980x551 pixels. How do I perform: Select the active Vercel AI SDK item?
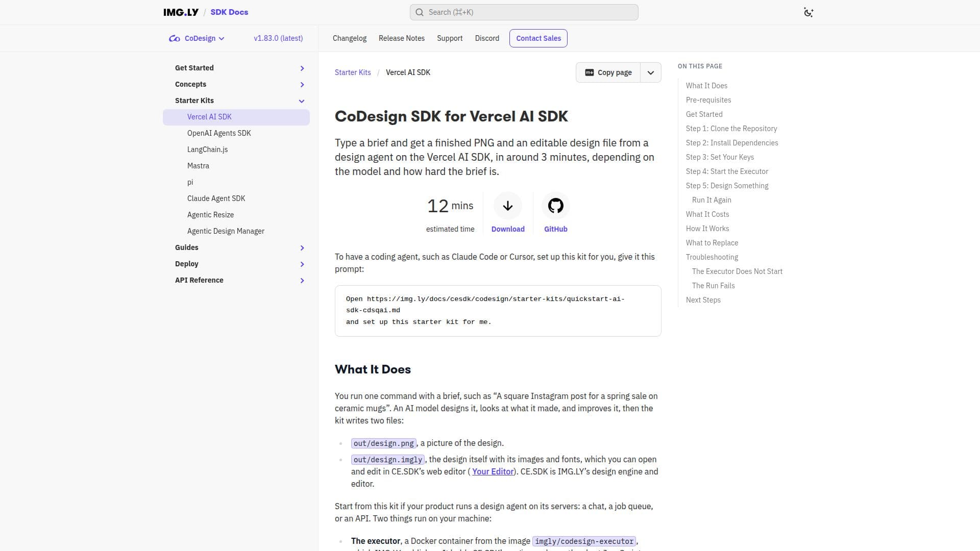tap(236, 117)
